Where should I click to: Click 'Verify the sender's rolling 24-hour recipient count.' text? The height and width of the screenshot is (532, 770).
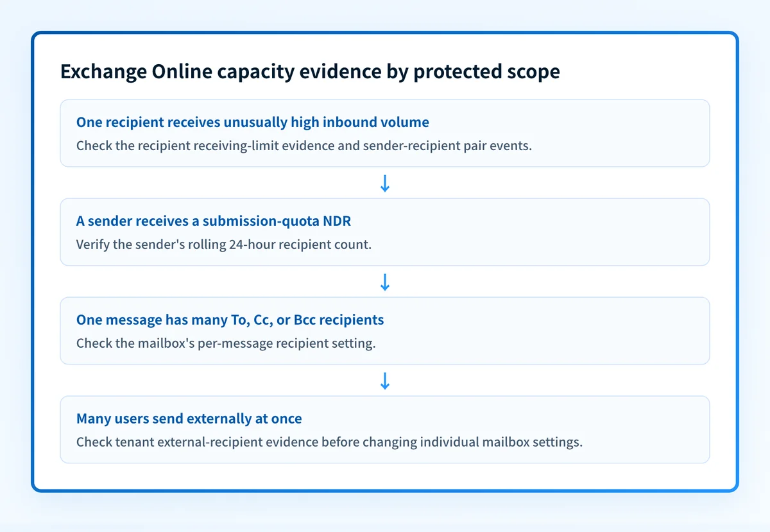pos(224,244)
